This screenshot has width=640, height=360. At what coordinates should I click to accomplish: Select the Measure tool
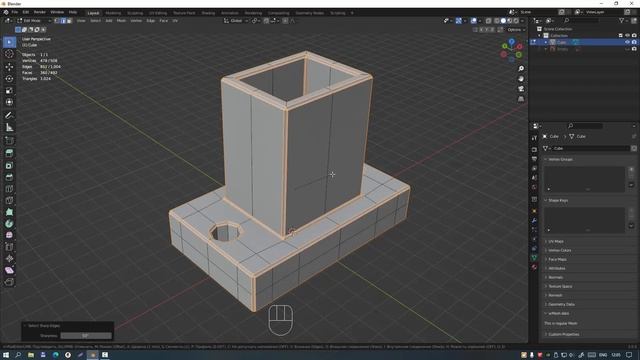[x=9, y=127]
